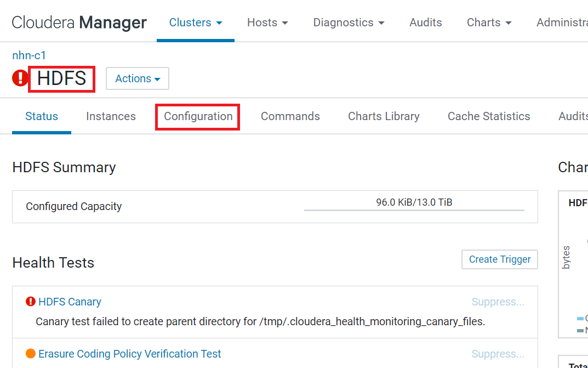Switch to the Instances tab
Screen dimensions: 588x368
pos(111,116)
